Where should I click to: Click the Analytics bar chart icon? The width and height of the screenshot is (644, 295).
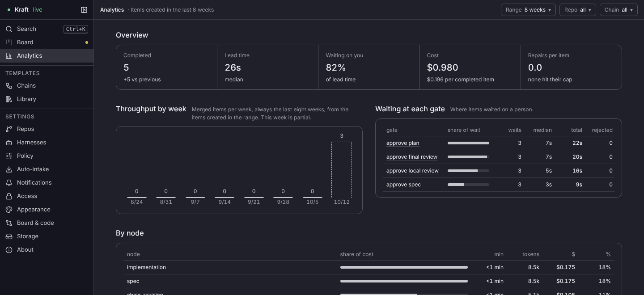point(9,56)
